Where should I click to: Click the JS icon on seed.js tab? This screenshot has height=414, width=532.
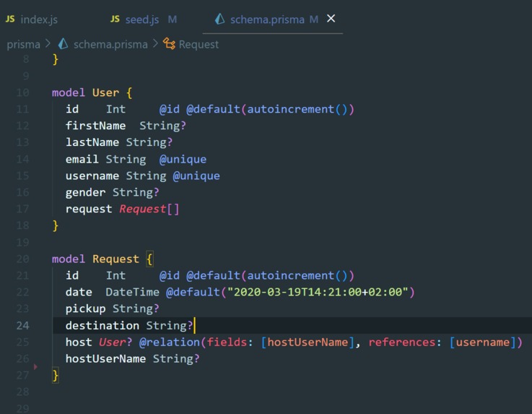(115, 19)
